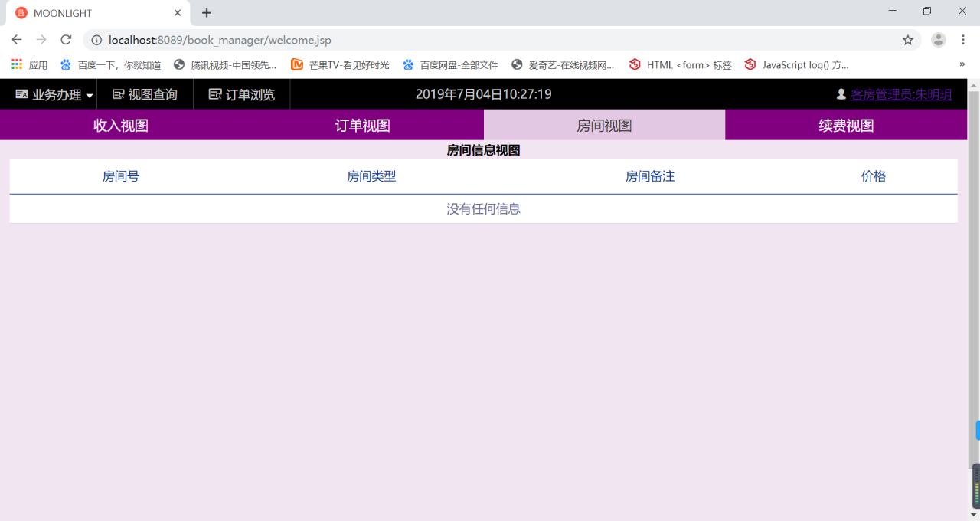Click the 客房管理员:朱明玥 user link
Image resolution: width=980 pixels, height=521 pixels.
(x=901, y=94)
